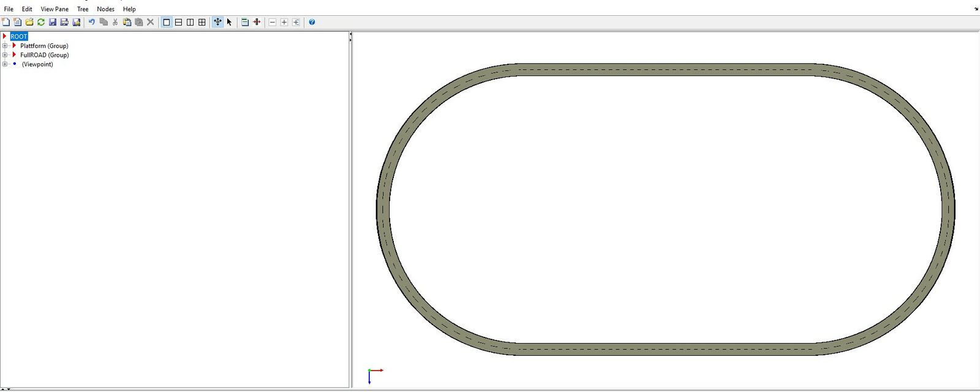Viewport: 980px width, 392px height.
Task: Click the Undo arrow icon
Action: (x=92, y=22)
